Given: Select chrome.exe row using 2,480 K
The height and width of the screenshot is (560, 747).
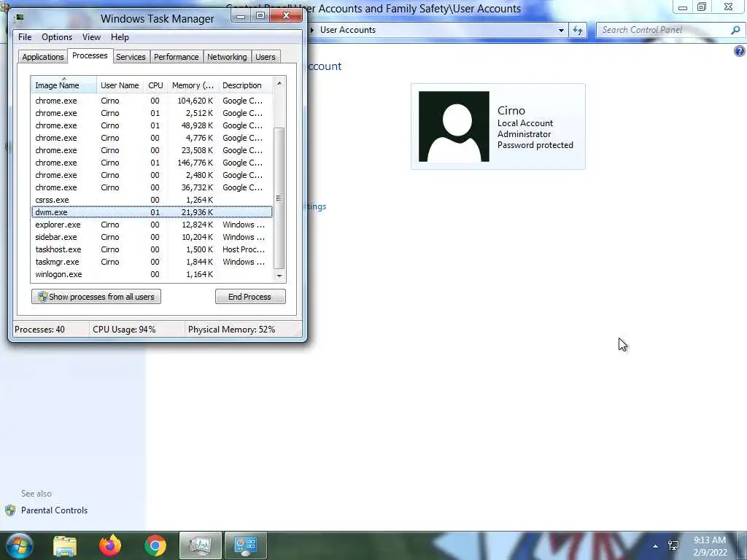Looking at the screenshot, I should [x=152, y=175].
